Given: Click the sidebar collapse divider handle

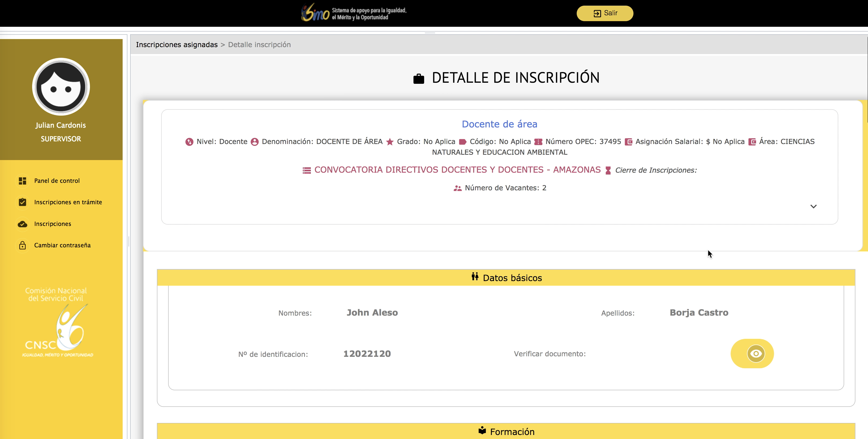Looking at the screenshot, I should pyautogui.click(x=129, y=241).
